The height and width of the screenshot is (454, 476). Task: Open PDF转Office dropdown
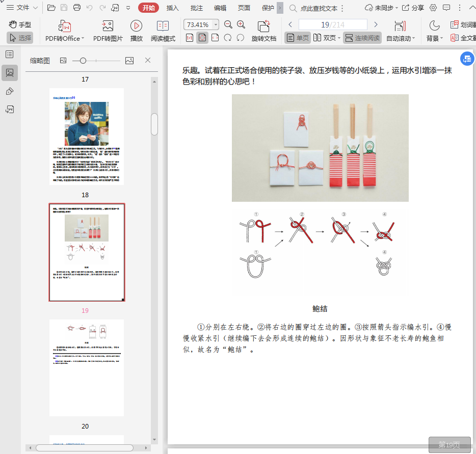(x=65, y=31)
